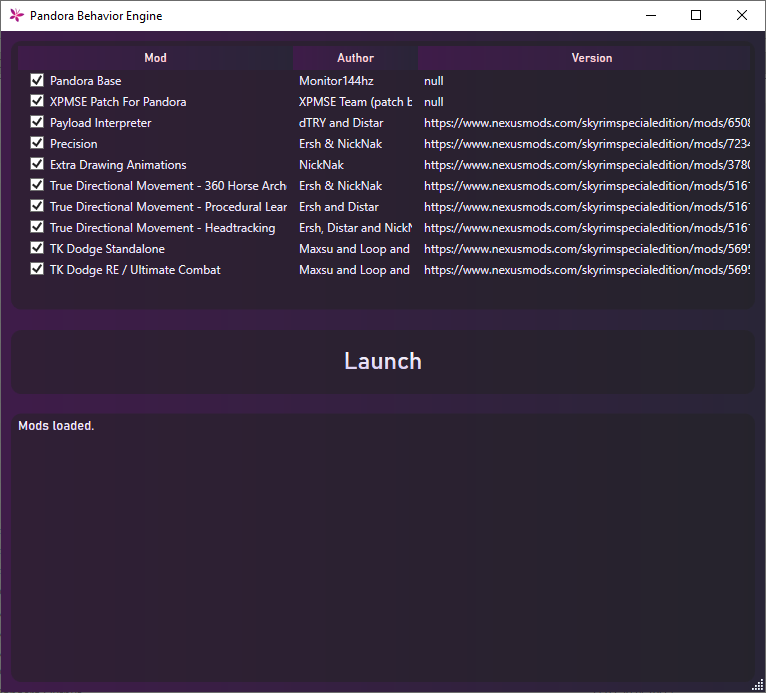The width and height of the screenshot is (766, 693).
Task: Click author NickNak for Extra Drawing Animations
Action: click(x=321, y=165)
